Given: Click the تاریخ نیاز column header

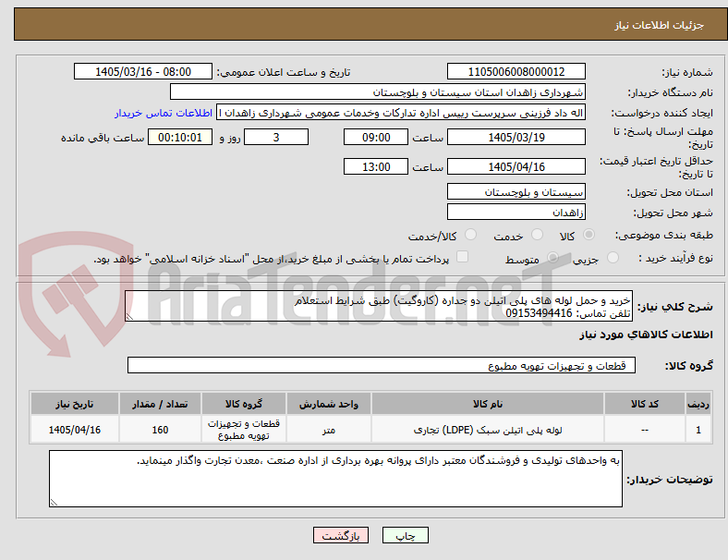Looking at the screenshot, I should (x=75, y=404).
